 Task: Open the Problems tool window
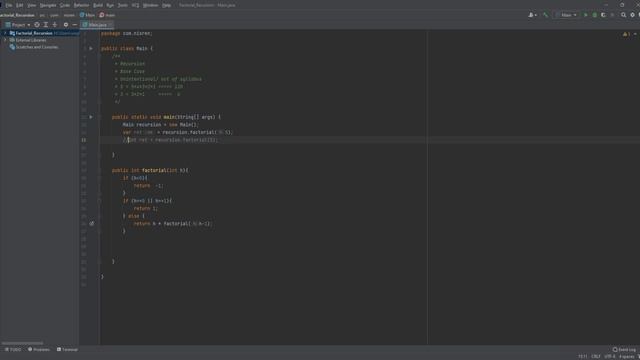pos(39,350)
